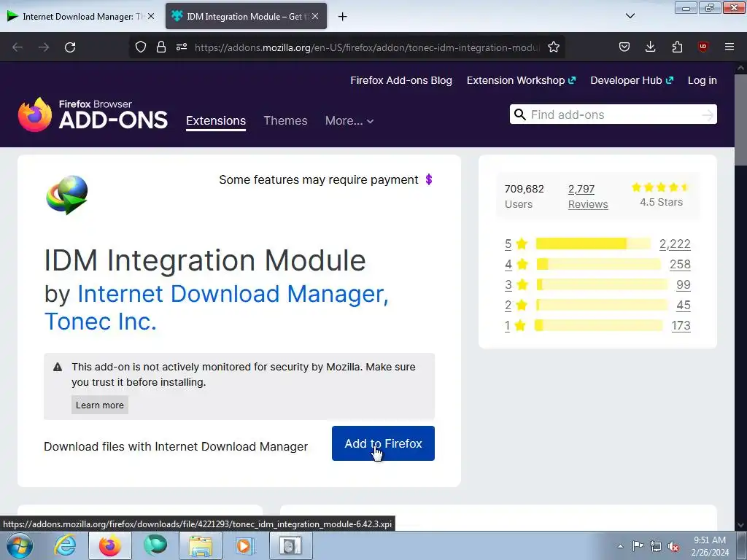747x560 pixels.
Task: Click the Firefox Browser Add-ons logo
Action: 93,114
